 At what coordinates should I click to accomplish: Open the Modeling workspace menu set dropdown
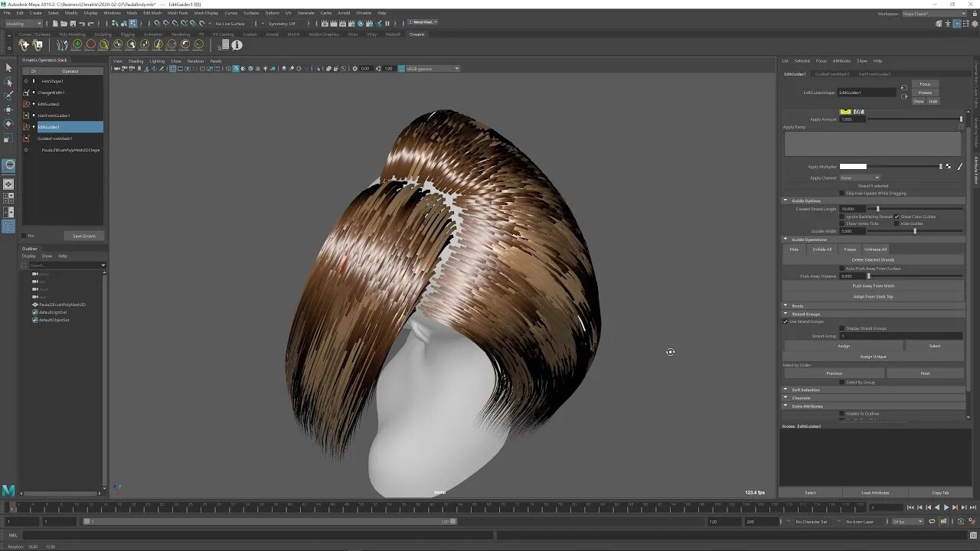pyautogui.click(x=23, y=24)
